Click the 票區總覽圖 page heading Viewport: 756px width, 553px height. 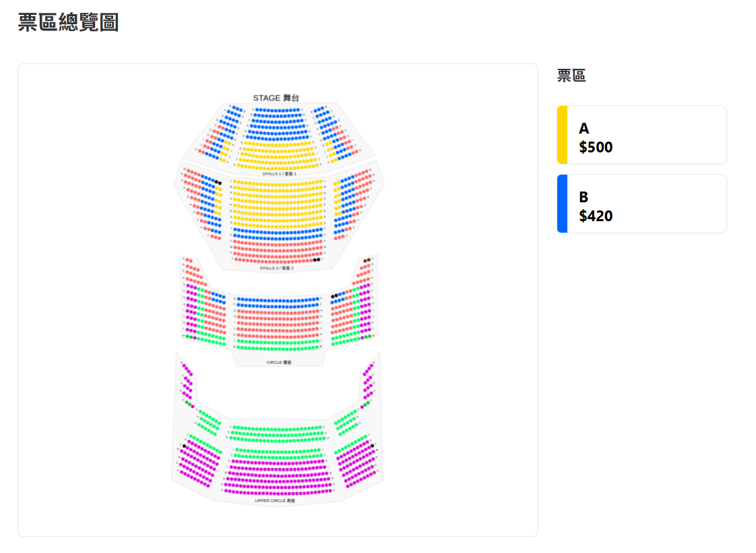pos(69,22)
